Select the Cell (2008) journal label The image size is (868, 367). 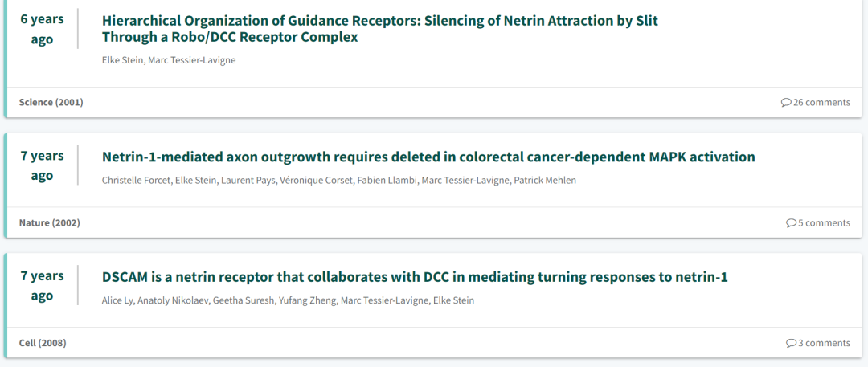click(x=43, y=343)
